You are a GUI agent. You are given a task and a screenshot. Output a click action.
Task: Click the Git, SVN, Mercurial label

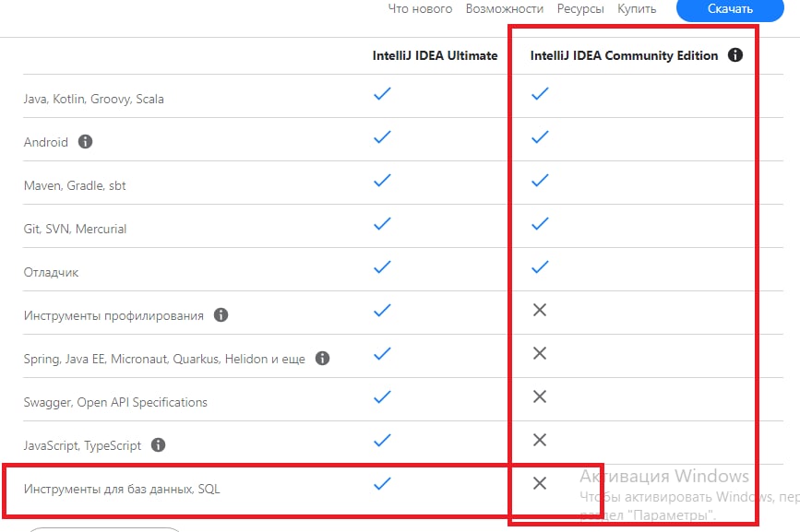(x=75, y=229)
